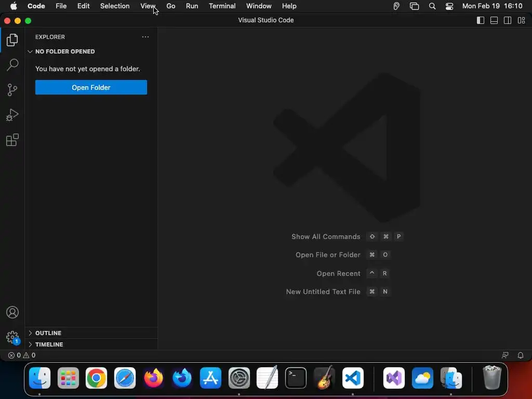Open System Settings from the Dock

(239, 378)
